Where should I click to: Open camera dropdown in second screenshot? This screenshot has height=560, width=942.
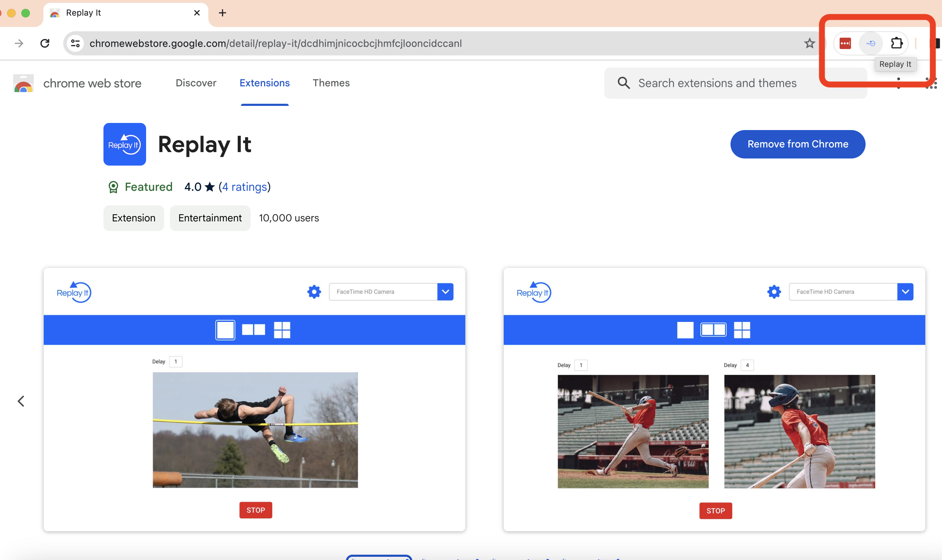pyautogui.click(x=905, y=292)
